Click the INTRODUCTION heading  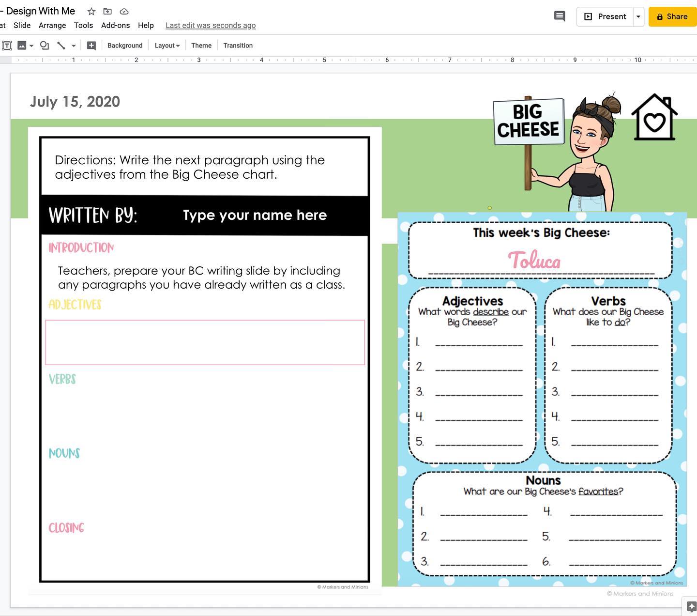81,247
